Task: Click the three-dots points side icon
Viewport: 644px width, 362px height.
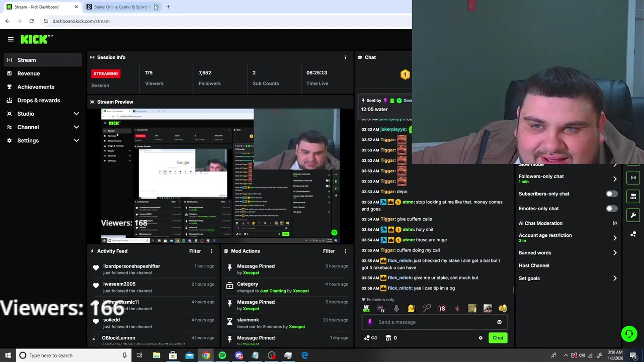Action: click(633, 234)
